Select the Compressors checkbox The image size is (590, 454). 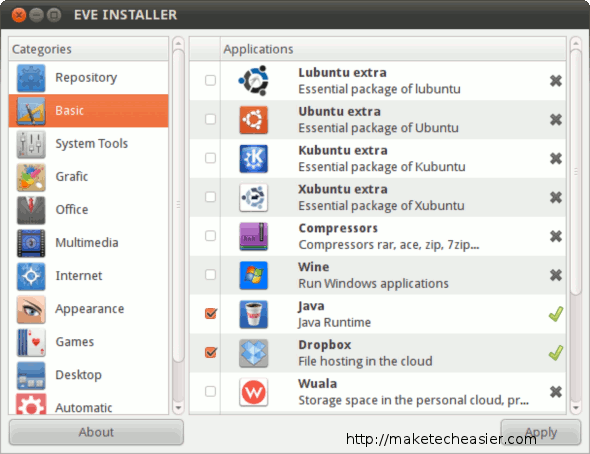210,235
